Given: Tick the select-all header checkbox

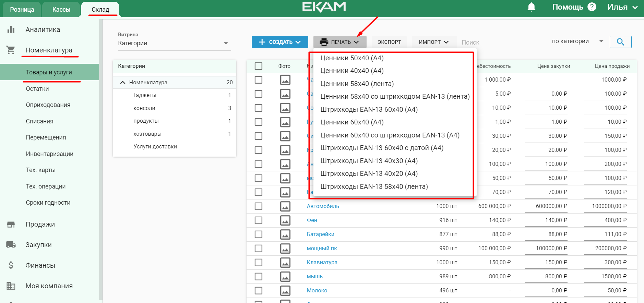Looking at the screenshot, I should pos(259,66).
